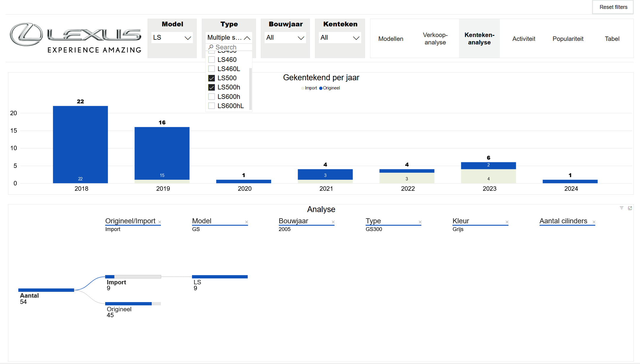The image size is (640, 364).
Task: Select the 2019 Origineel bar segment
Action: pos(162,153)
